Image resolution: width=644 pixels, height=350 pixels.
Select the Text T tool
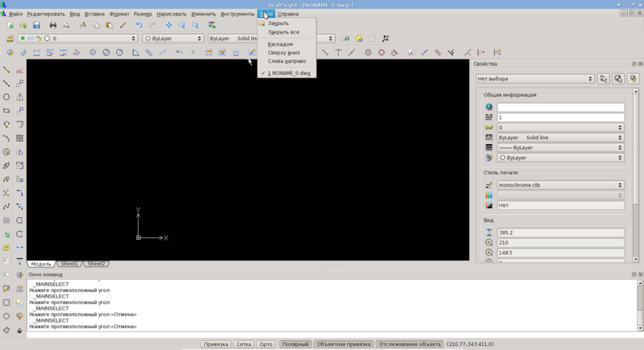pyautogui.click(x=19, y=261)
